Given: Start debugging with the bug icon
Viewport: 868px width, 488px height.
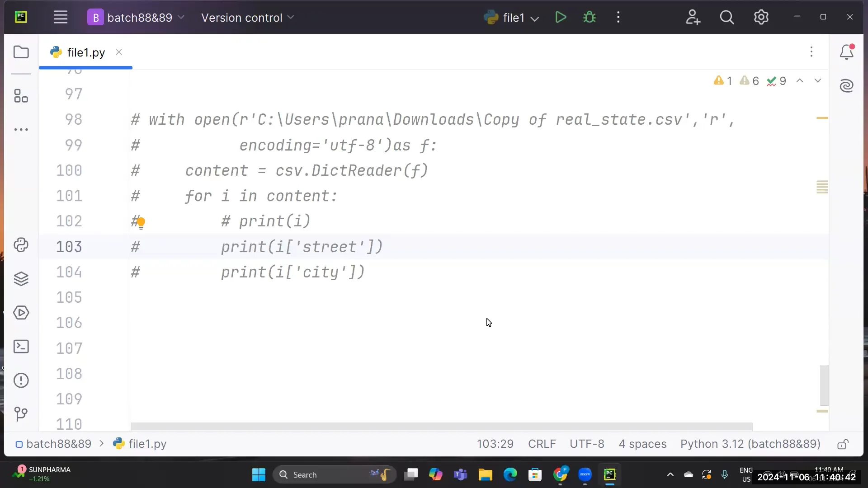Looking at the screenshot, I should click(x=590, y=17).
